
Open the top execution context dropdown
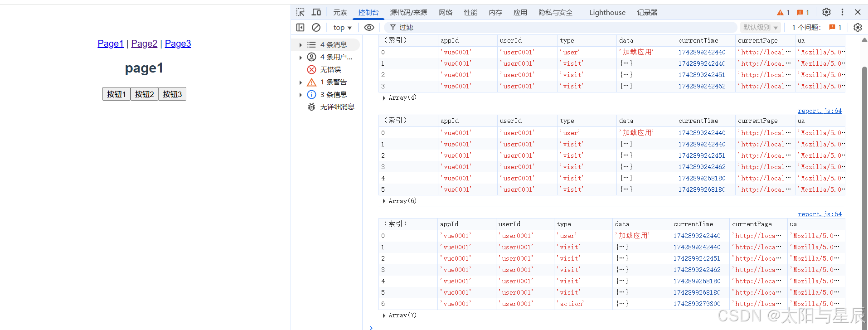click(342, 27)
